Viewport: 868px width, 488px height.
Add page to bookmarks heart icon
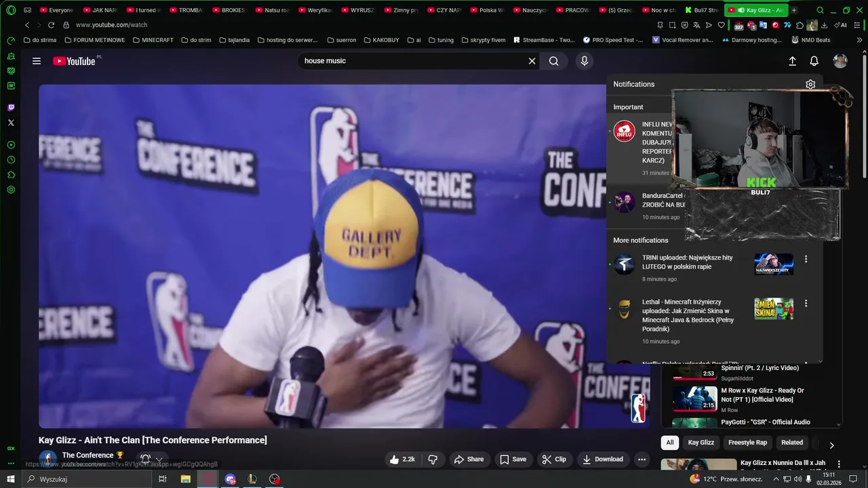(722, 25)
